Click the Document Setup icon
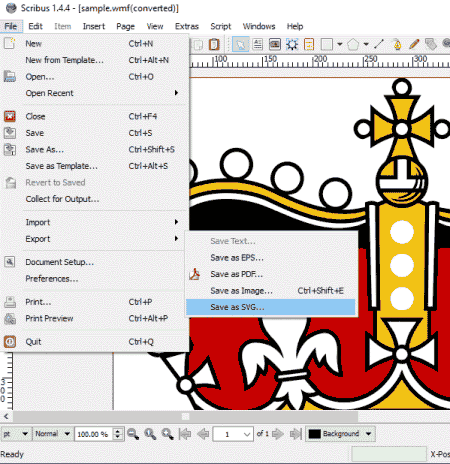450x464 pixels. tap(10, 262)
